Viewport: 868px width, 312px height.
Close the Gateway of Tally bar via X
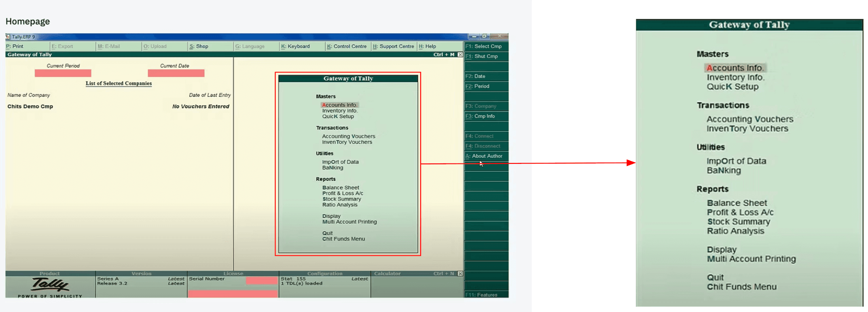click(x=460, y=55)
